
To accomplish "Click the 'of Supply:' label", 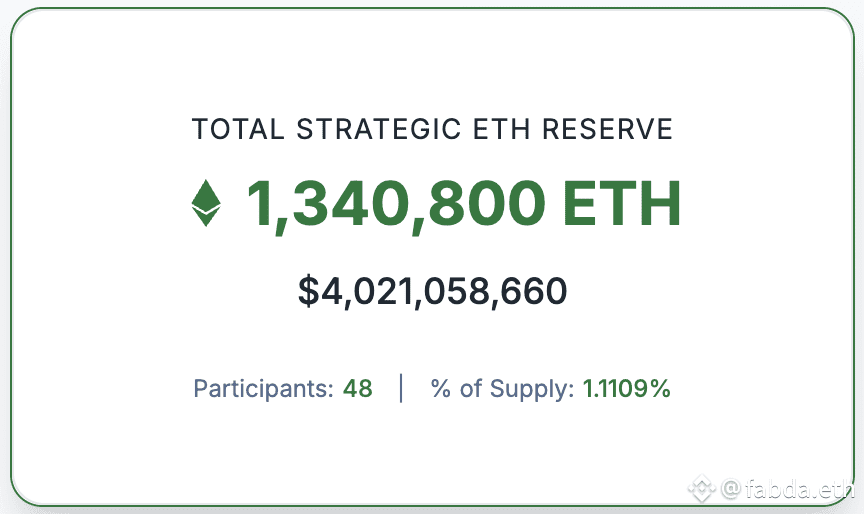I will [x=517, y=389].
